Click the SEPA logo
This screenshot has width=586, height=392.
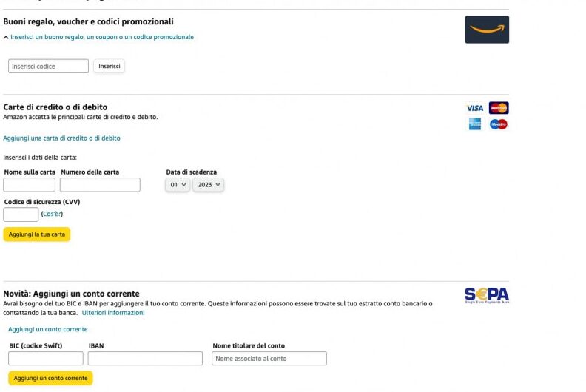(487, 295)
